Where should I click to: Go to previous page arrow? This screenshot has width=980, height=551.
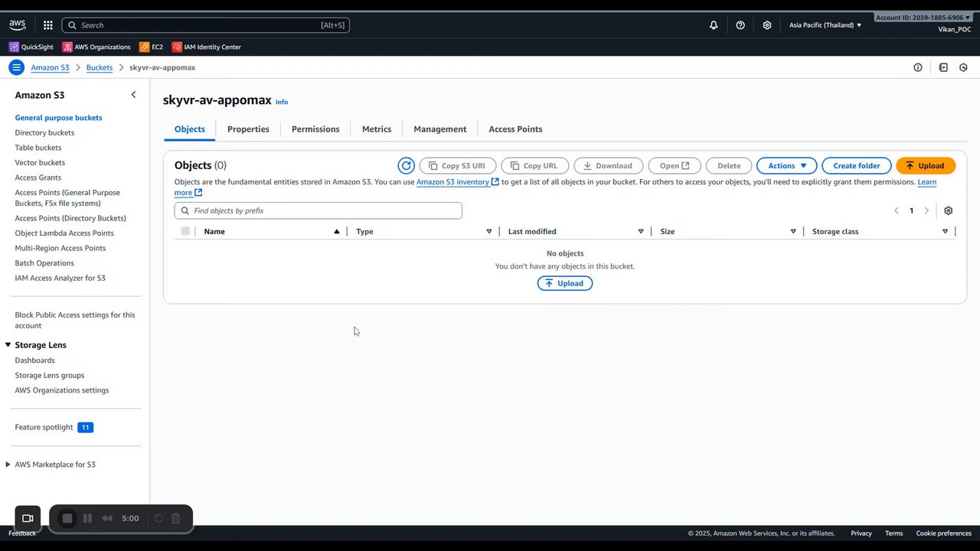(x=897, y=210)
